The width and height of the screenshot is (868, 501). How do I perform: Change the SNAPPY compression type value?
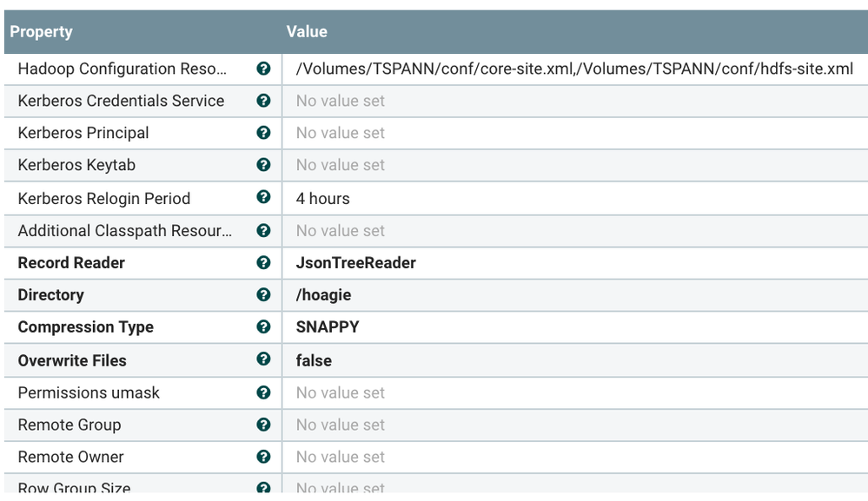click(328, 327)
